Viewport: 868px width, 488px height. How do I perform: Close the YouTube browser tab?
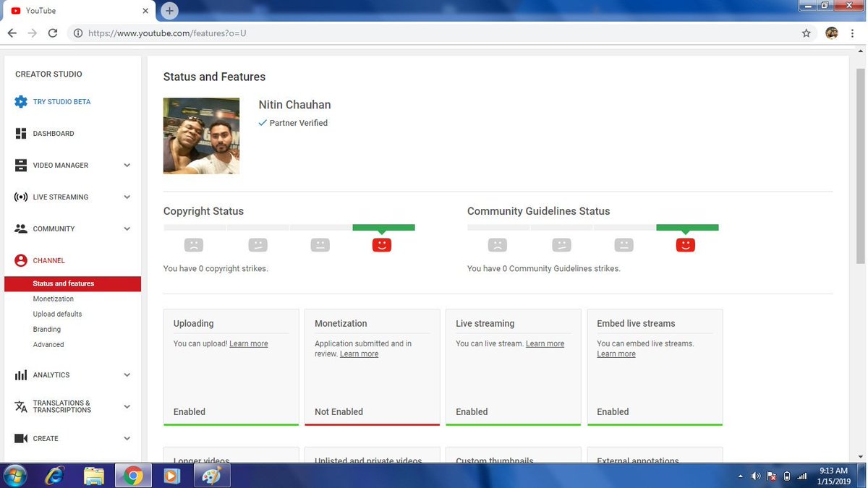point(145,11)
